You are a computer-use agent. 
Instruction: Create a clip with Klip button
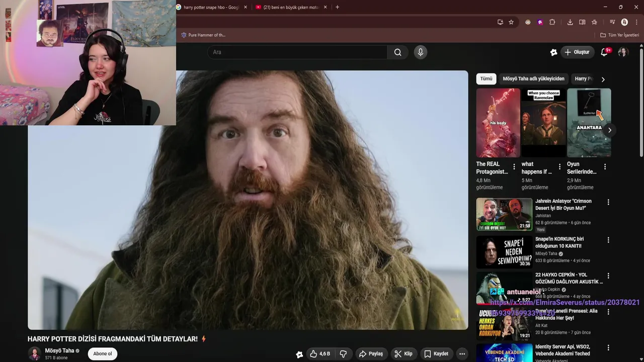(404, 354)
